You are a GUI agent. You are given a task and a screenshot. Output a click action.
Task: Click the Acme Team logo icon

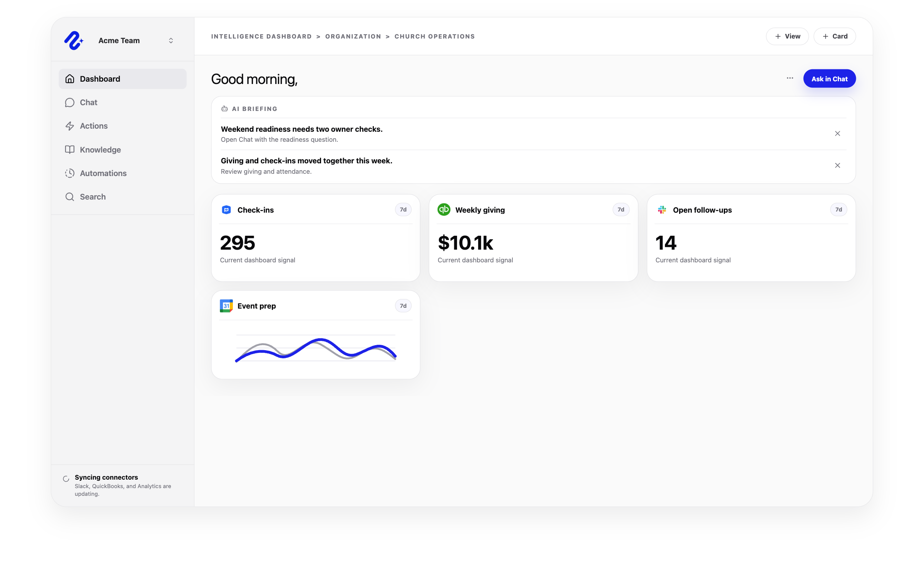(x=74, y=40)
